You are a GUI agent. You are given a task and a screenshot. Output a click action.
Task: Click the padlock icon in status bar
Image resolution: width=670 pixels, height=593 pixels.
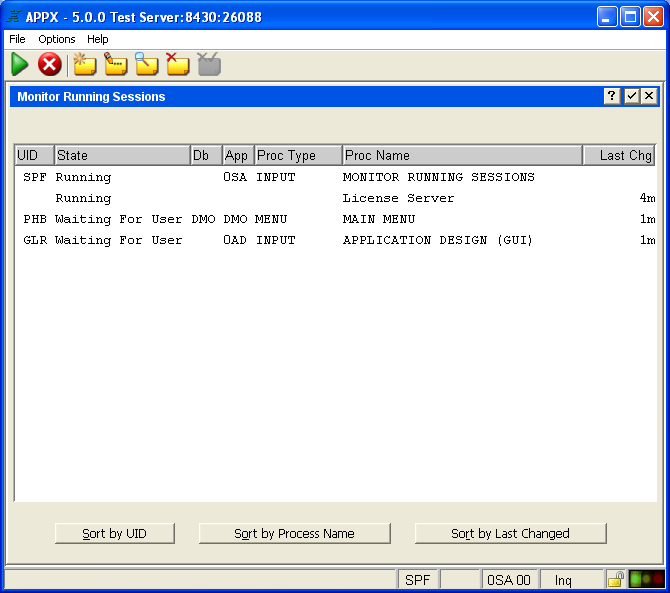(x=616, y=579)
